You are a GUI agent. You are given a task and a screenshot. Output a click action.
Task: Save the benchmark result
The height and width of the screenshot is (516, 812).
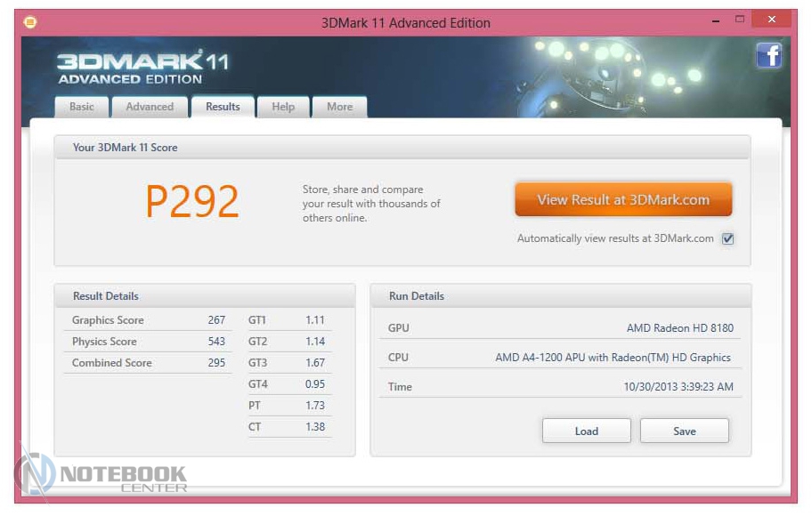[684, 431]
